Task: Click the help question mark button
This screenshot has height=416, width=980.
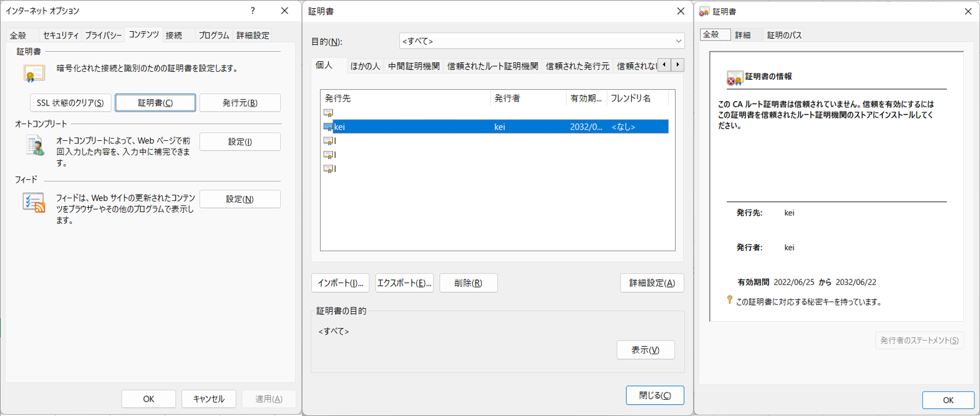Action: point(253,11)
